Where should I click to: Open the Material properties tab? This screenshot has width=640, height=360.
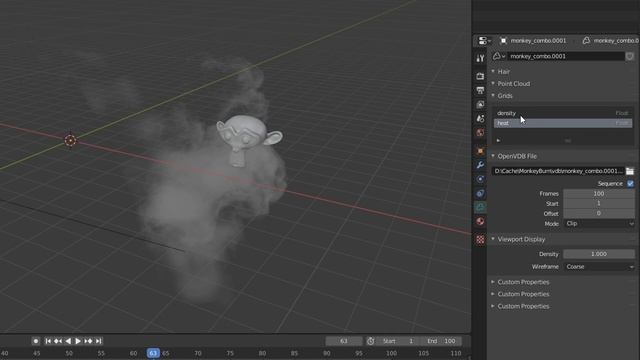coord(480,221)
